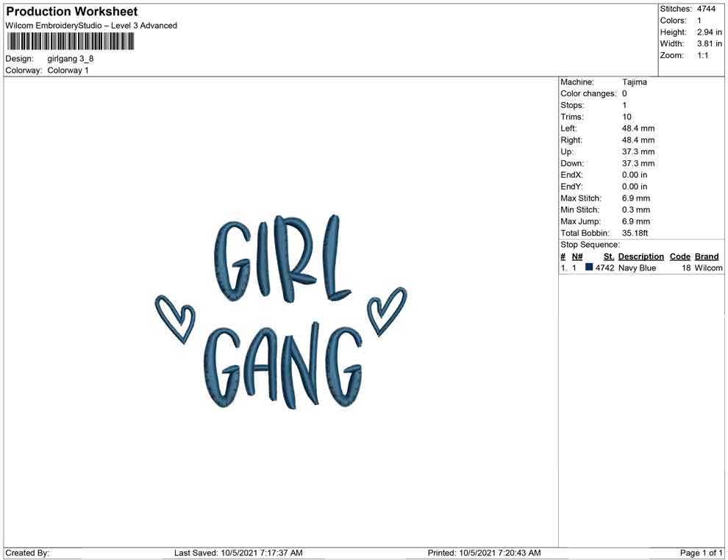Click the Machine value Tajima

[x=634, y=82]
